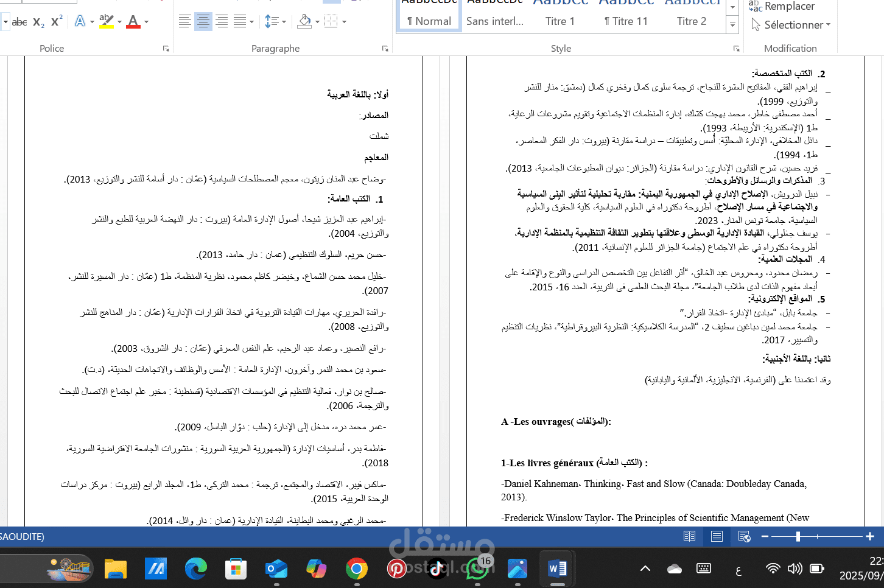Click Remplacer to replace text
The width and height of the screenshot is (884, 588).
pos(782,6)
